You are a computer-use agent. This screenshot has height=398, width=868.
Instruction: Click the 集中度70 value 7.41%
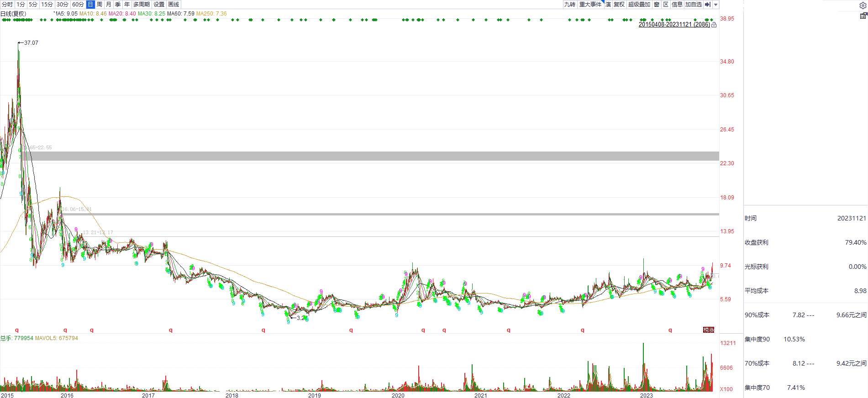click(796, 388)
